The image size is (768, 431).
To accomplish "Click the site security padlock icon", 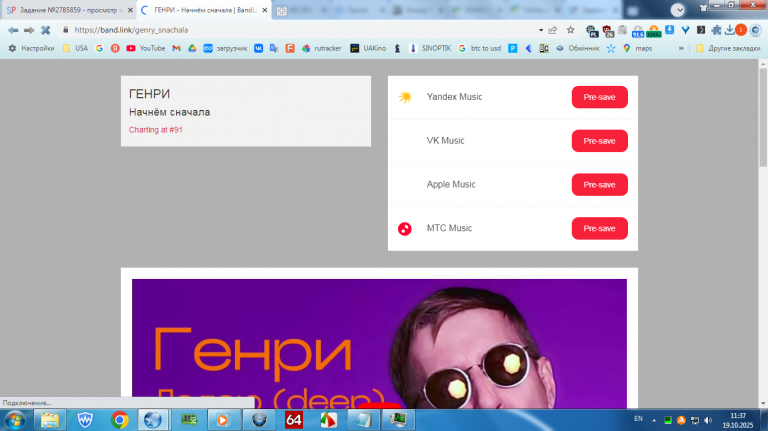I will (x=66, y=30).
